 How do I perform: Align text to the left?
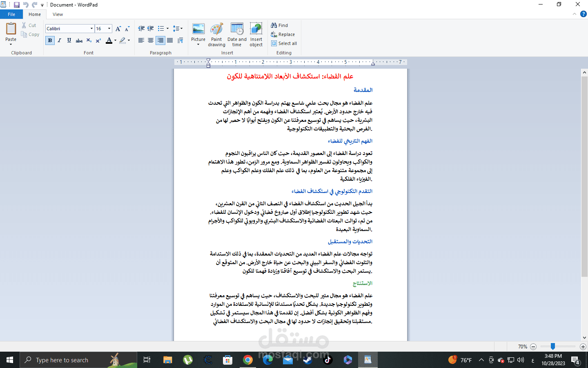[x=141, y=40]
